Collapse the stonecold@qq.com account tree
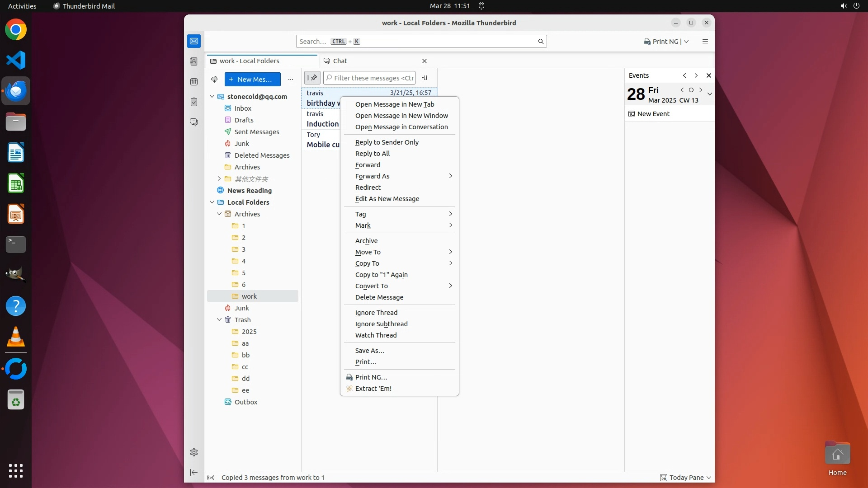Screen dimensions: 868x488 click(212, 97)
